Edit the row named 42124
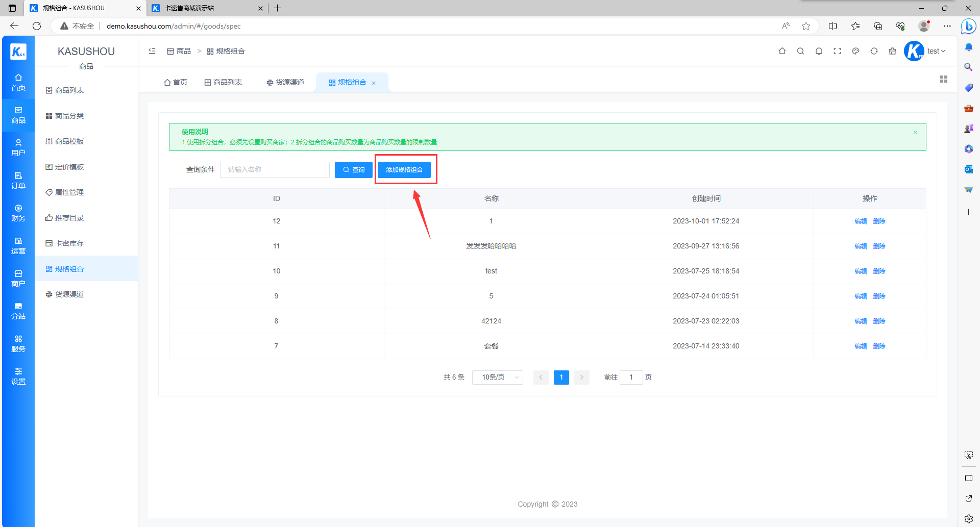980x527 pixels. click(861, 321)
